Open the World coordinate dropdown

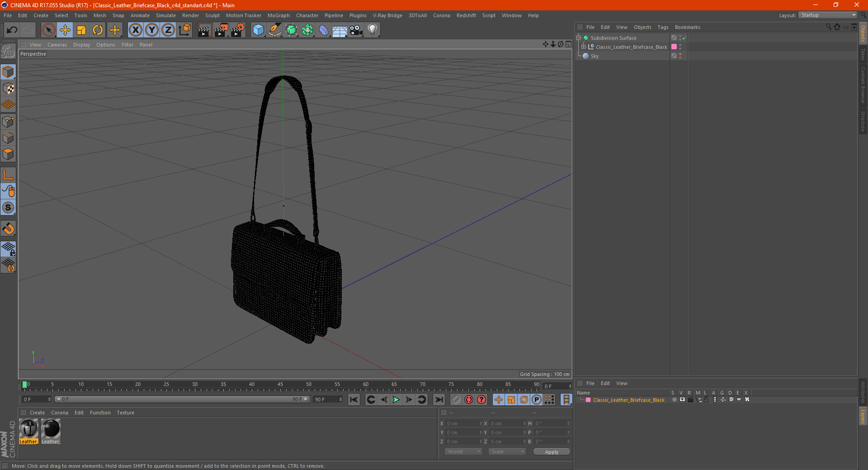[x=463, y=451]
